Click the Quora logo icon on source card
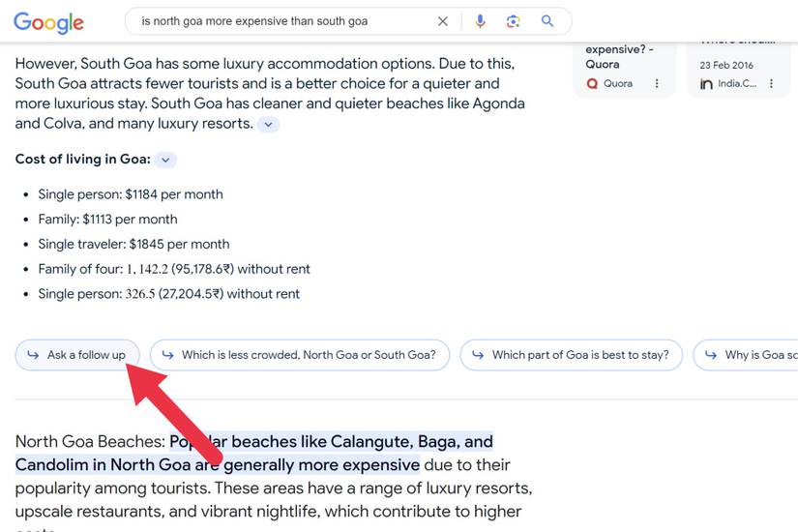Image resolution: width=798 pixels, height=532 pixels. [592, 83]
